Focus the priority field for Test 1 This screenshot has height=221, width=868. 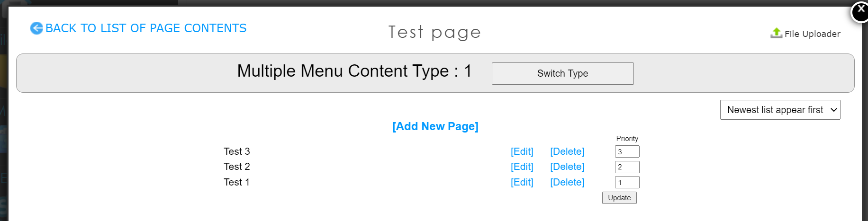point(627,182)
